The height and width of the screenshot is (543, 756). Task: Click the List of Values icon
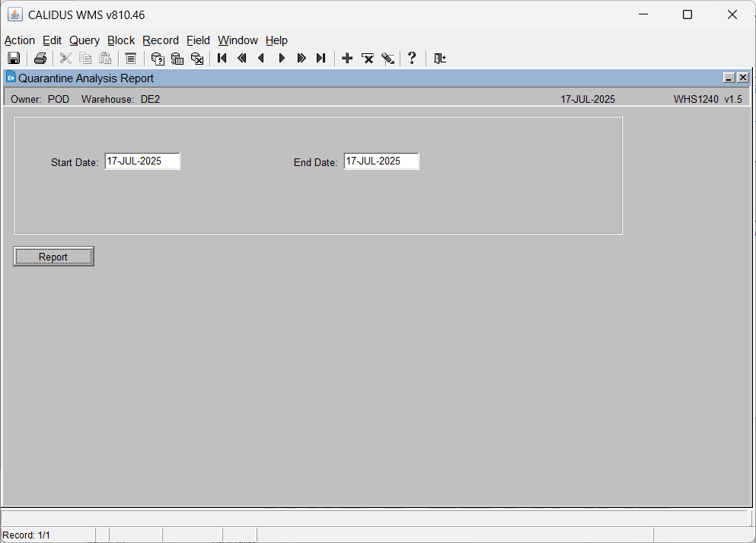coord(131,59)
